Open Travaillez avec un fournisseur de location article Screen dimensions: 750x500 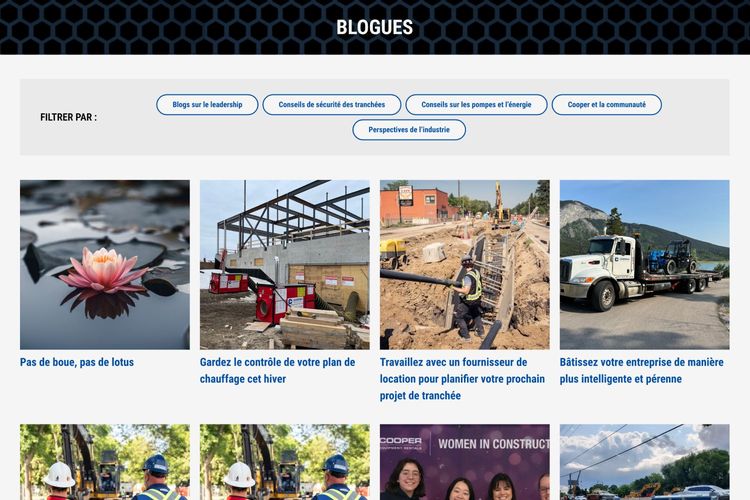pyautogui.click(x=462, y=379)
